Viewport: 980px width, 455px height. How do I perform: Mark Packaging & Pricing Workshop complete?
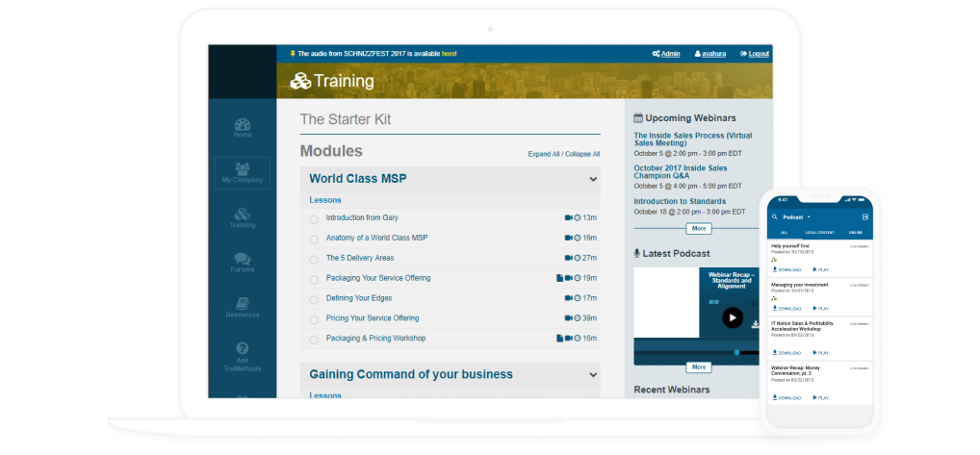tap(314, 340)
